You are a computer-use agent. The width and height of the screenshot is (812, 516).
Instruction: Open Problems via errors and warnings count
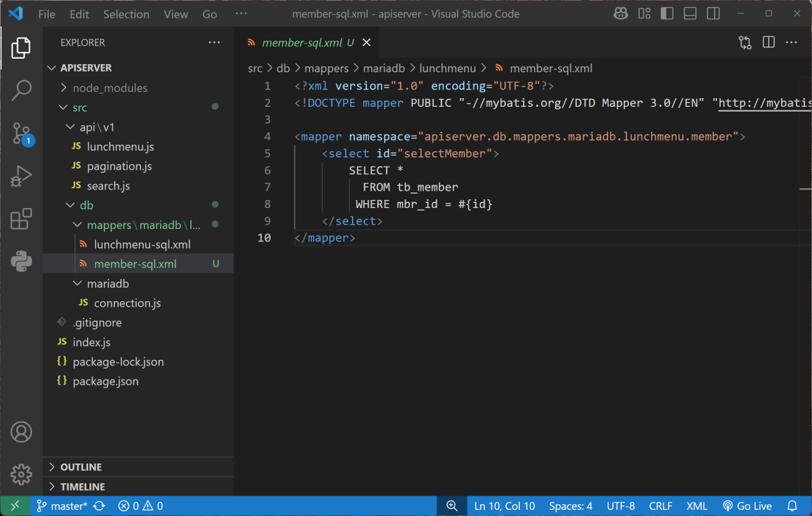click(x=141, y=506)
